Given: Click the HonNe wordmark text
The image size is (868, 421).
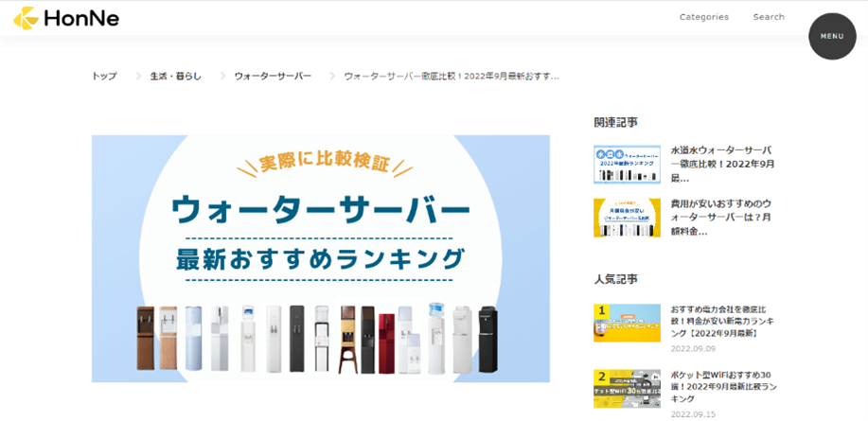Looking at the screenshot, I should coord(81,19).
